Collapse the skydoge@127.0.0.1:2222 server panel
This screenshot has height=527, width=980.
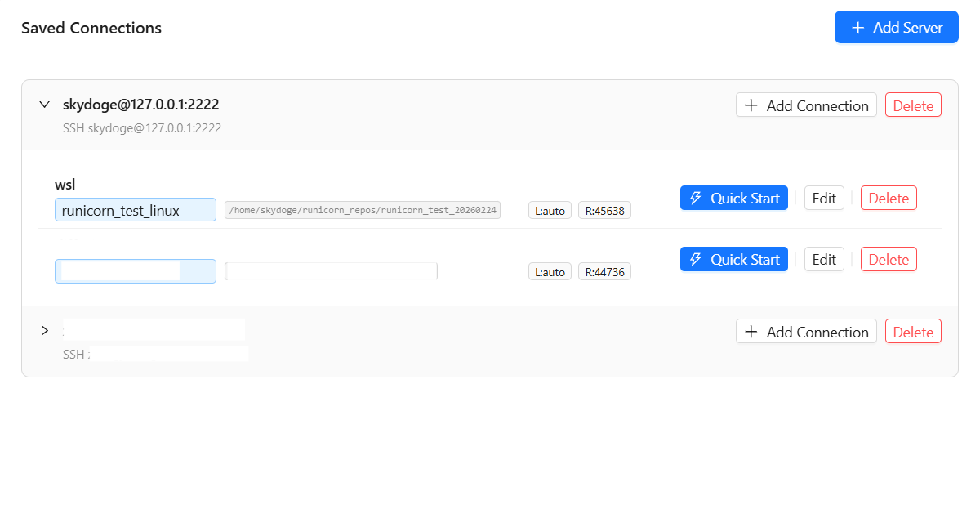[45, 105]
